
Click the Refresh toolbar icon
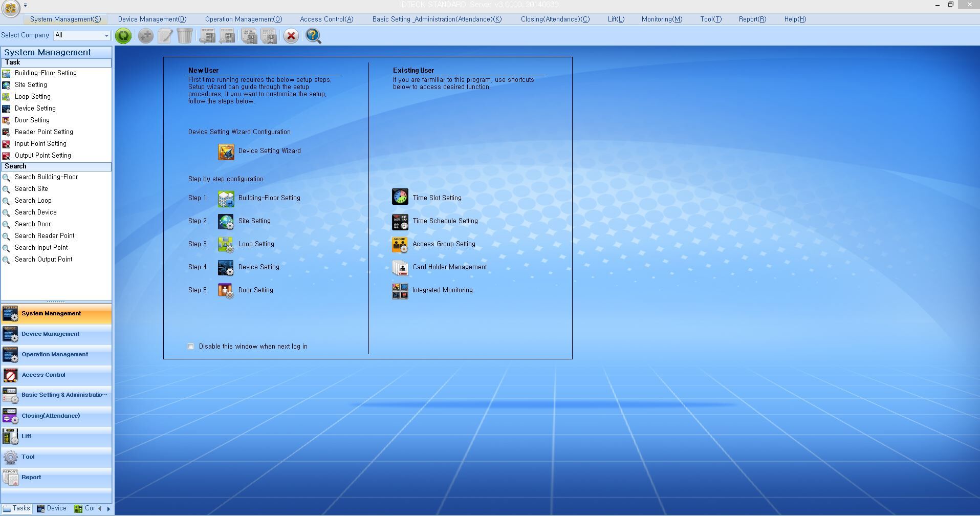coord(123,36)
